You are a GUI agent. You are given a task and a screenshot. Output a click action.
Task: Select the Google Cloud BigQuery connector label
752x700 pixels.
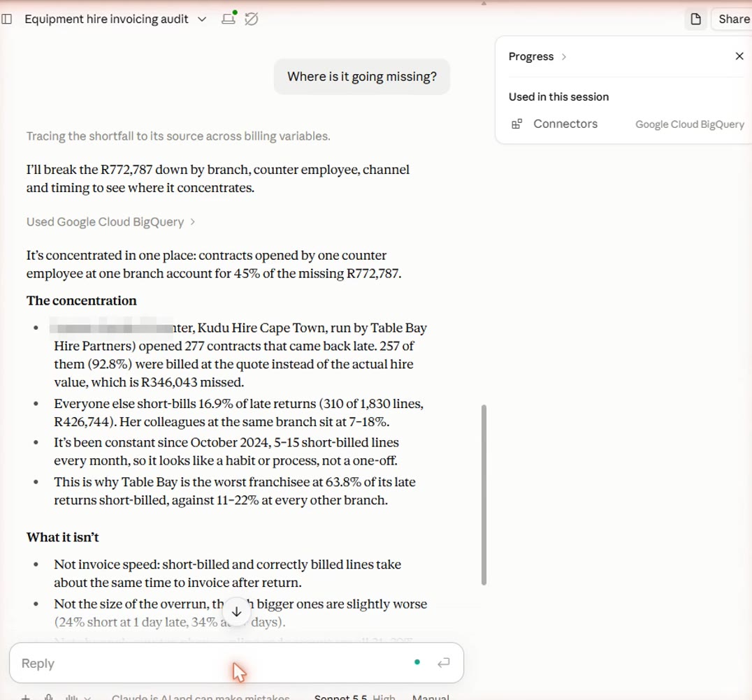point(690,124)
